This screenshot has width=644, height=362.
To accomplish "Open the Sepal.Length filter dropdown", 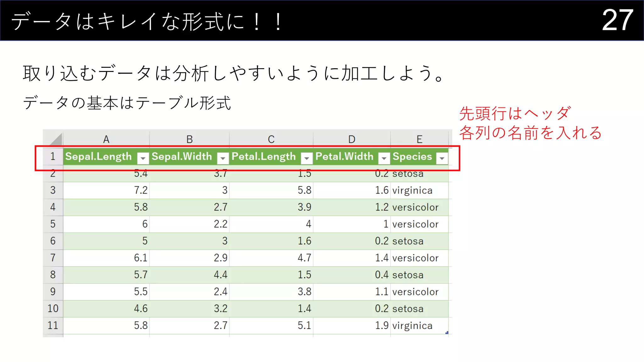I will tap(143, 158).
